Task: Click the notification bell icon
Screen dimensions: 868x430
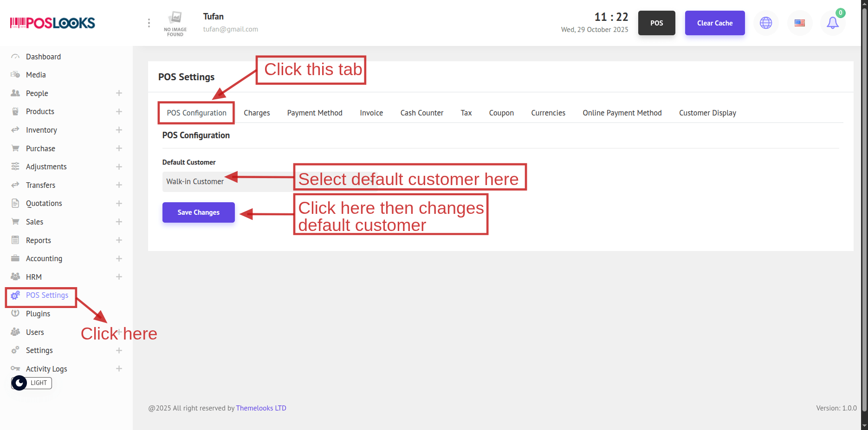Action: tap(833, 23)
